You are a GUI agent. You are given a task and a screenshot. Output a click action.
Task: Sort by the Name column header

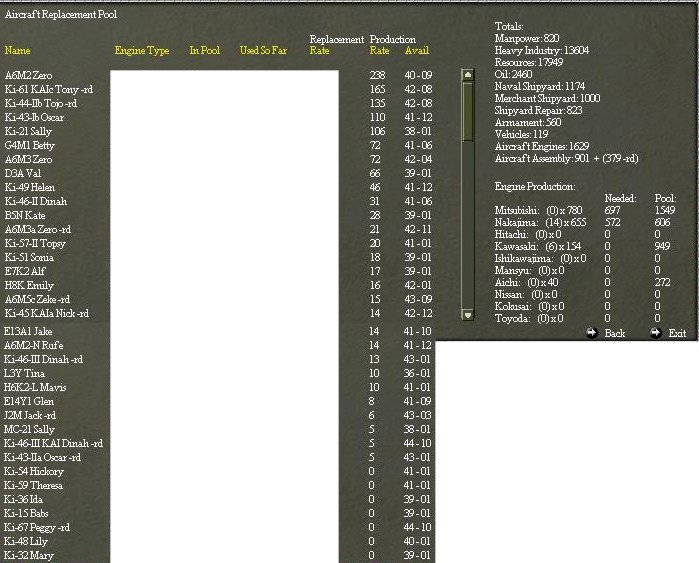coord(17,50)
